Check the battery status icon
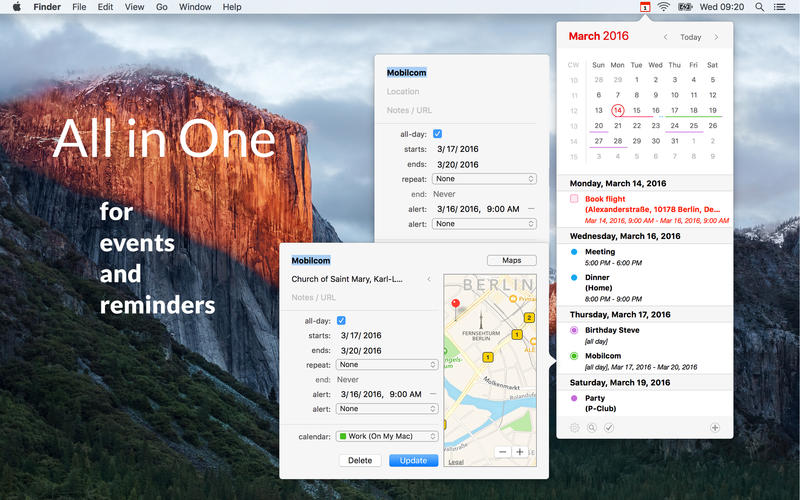The image size is (800, 500). click(685, 7)
